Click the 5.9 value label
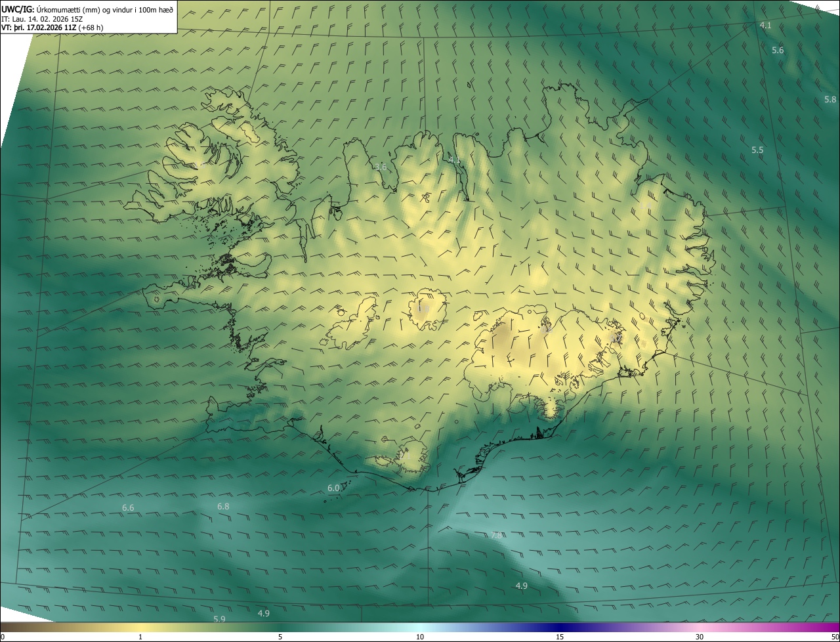Image resolution: width=840 pixels, height=642 pixels. point(220,619)
